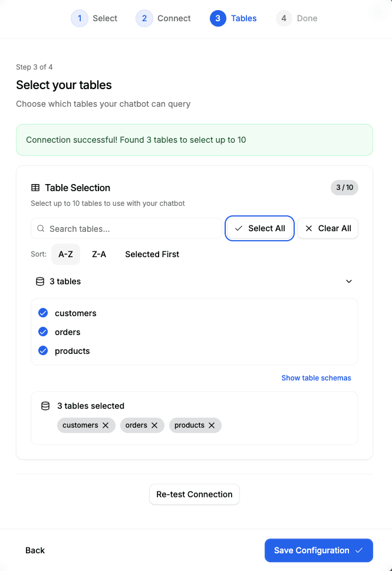Click the database icon next to 3 tables
Screen dimensions: 392x571
(40, 281)
